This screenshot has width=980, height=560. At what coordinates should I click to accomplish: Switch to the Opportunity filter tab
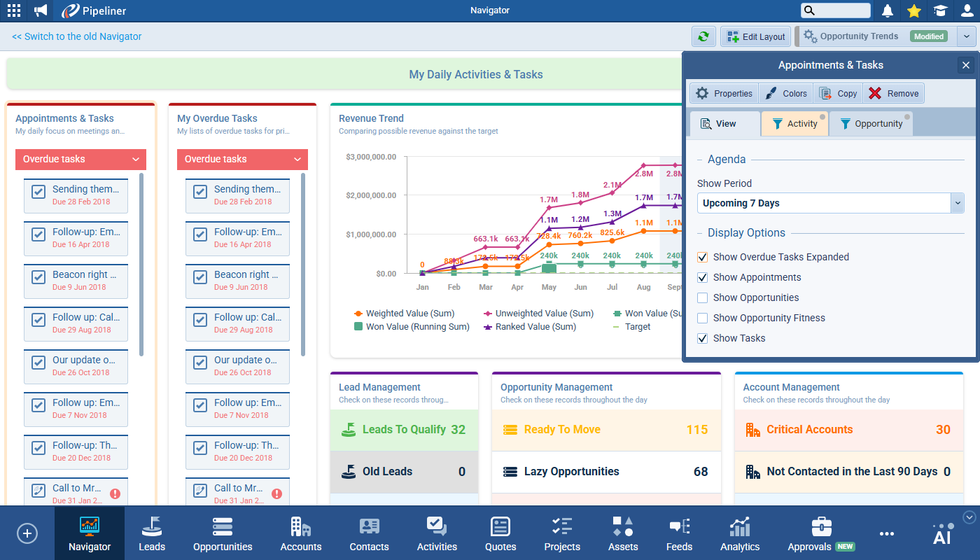pyautogui.click(x=871, y=124)
